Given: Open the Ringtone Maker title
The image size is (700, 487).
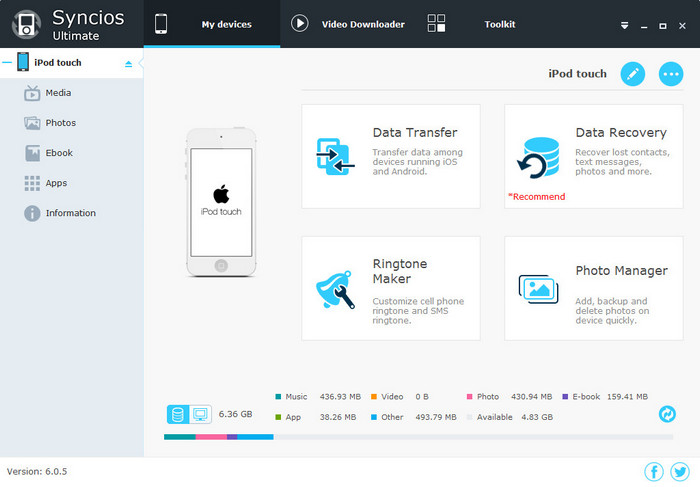Looking at the screenshot, I should tap(400, 271).
